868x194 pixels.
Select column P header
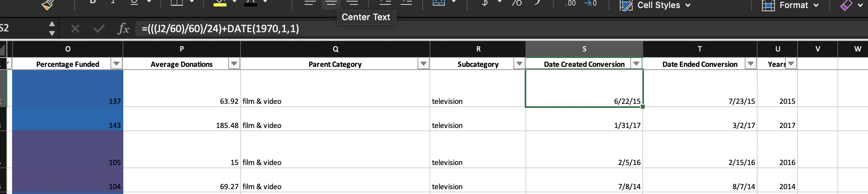tap(182, 49)
